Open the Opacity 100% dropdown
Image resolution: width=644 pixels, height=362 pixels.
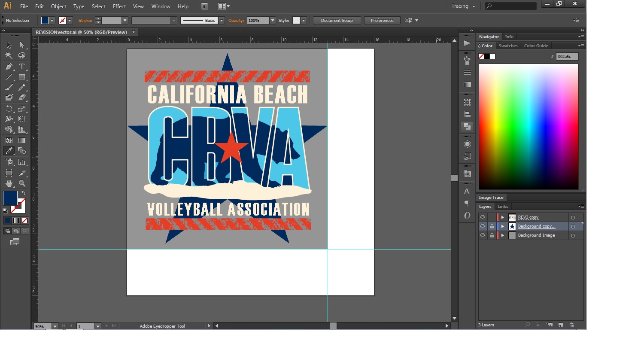pyautogui.click(x=273, y=21)
